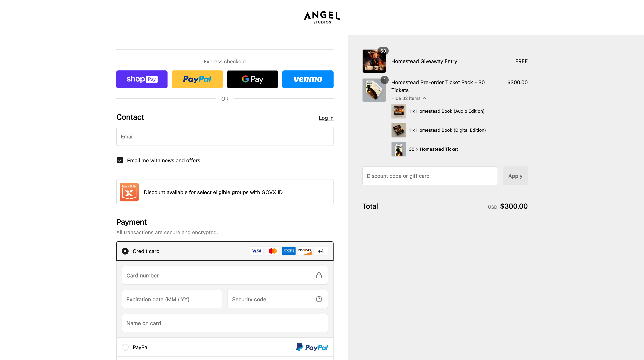Screen dimensions: 644x360
Task: Click the Amex card icon
Action: tap(289, 251)
